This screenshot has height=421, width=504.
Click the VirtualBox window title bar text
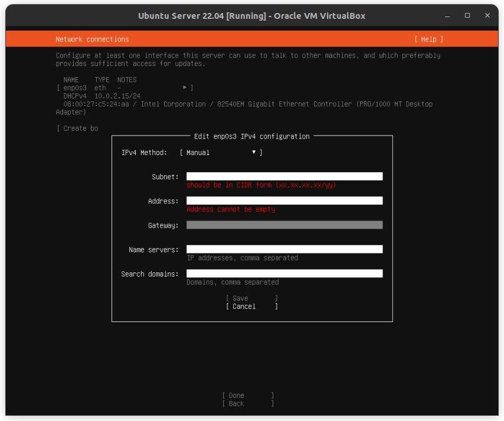tap(251, 16)
